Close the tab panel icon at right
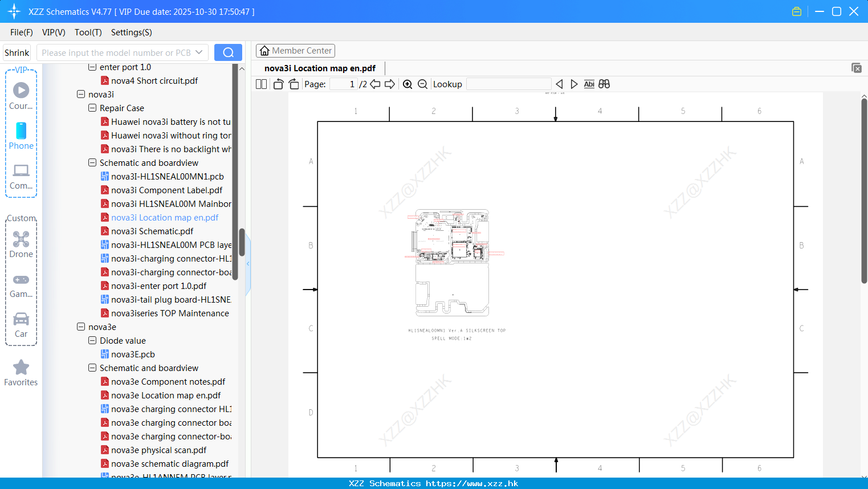 tap(857, 68)
